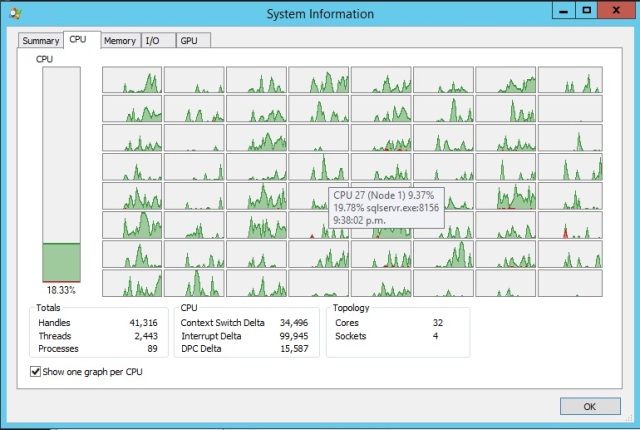Click the Processes count 89
The image size is (640, 430).
(152, 349)
